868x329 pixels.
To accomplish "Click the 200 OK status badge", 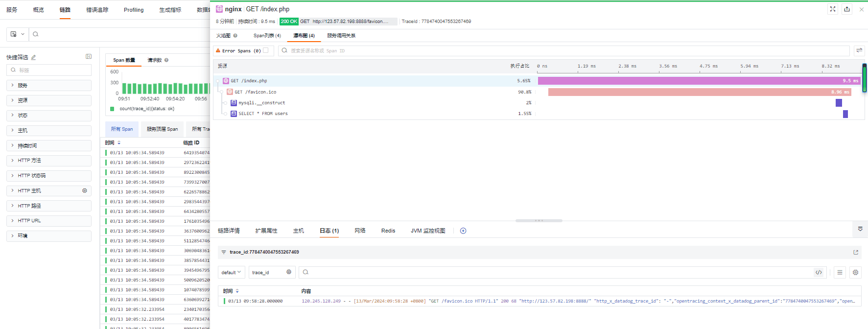I will click(x=289, y=22).
